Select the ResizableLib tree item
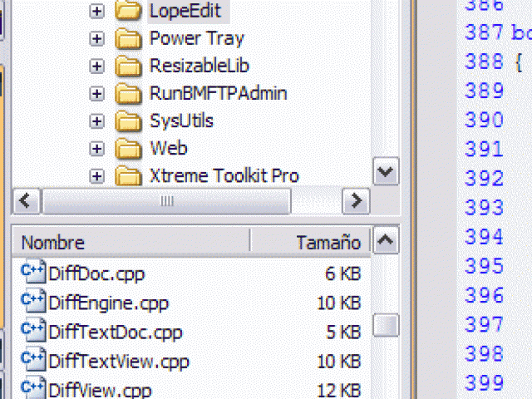Screen dimensions: 532x399 click(199, 66)
